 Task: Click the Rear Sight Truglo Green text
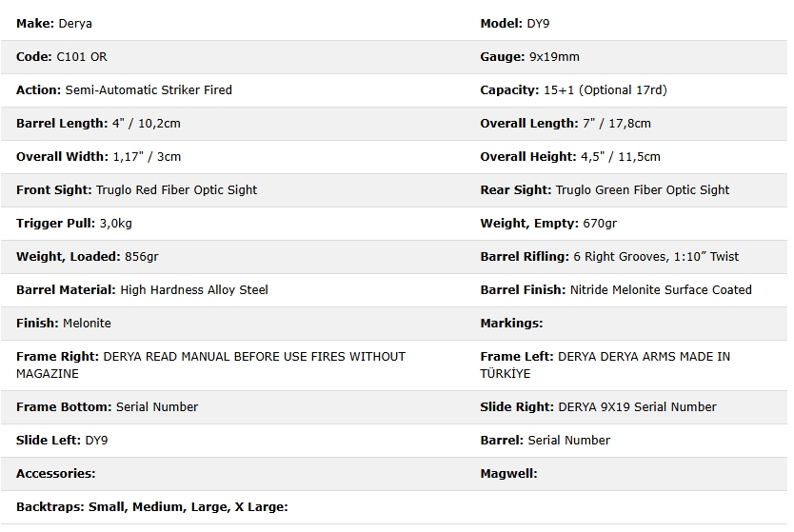605,189
